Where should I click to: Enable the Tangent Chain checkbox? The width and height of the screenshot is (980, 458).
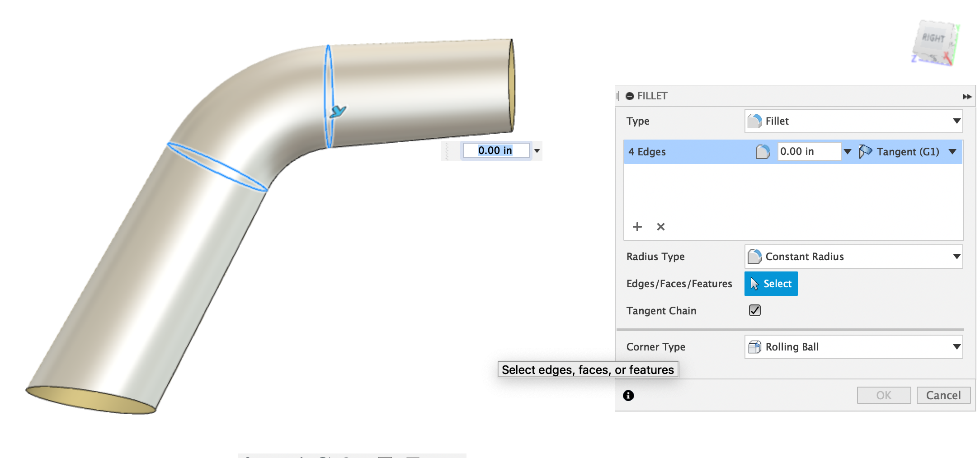click(x=754, y=310)
